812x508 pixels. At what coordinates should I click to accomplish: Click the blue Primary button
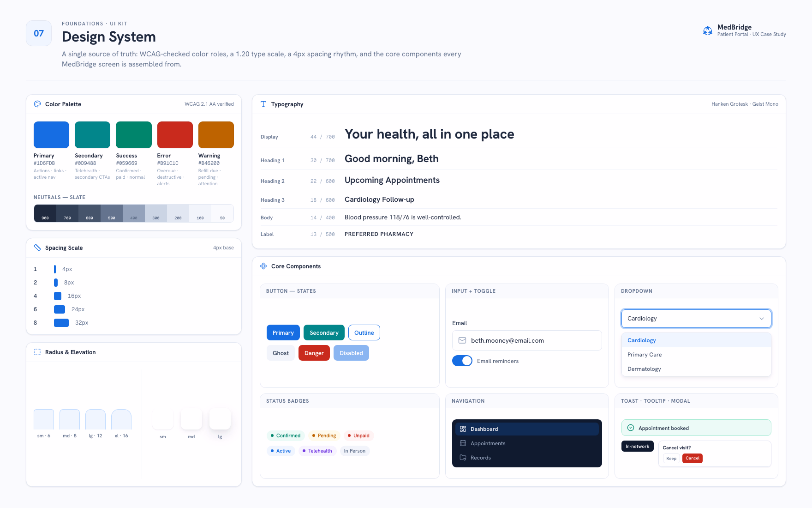click(x=283, y=333)
